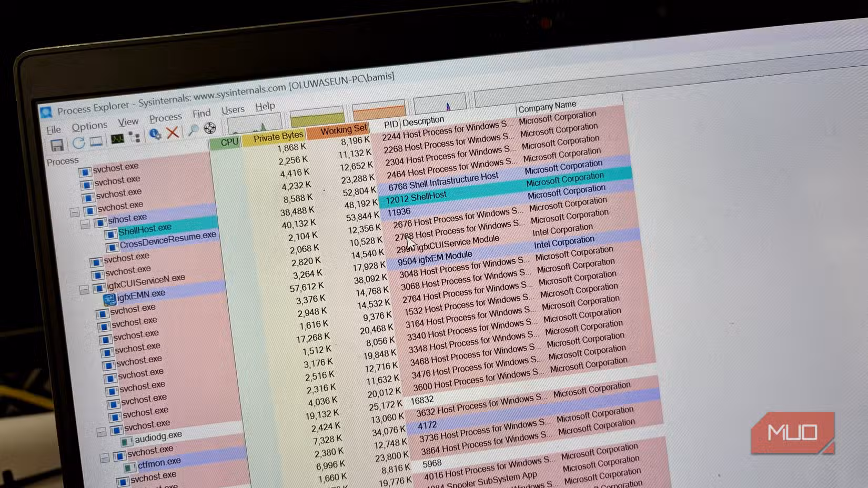Screen dimensions: 868x488
Task: Click the "2244 Host Process for Windows S..." row
Action: click(446, 131)
